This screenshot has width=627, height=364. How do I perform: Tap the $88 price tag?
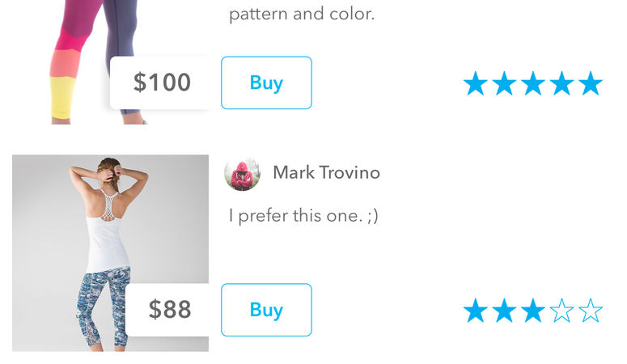[x=170, y=310]
